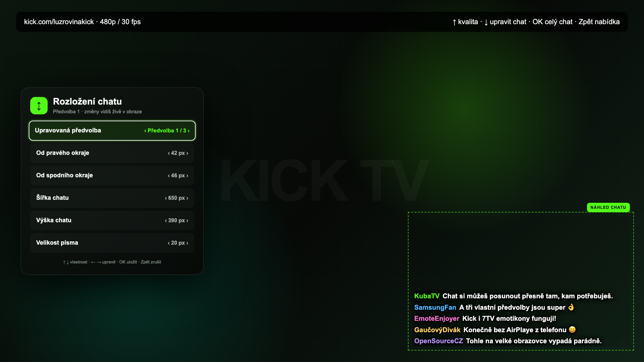
Task: Select the Velikost písma row
Action: click(x=112, y=243)
